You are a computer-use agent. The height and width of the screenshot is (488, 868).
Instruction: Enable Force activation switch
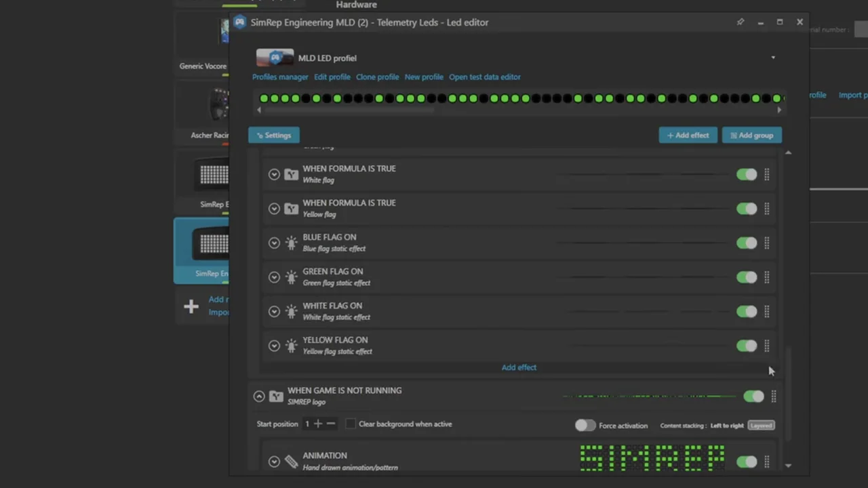click(x=585, y=425)
